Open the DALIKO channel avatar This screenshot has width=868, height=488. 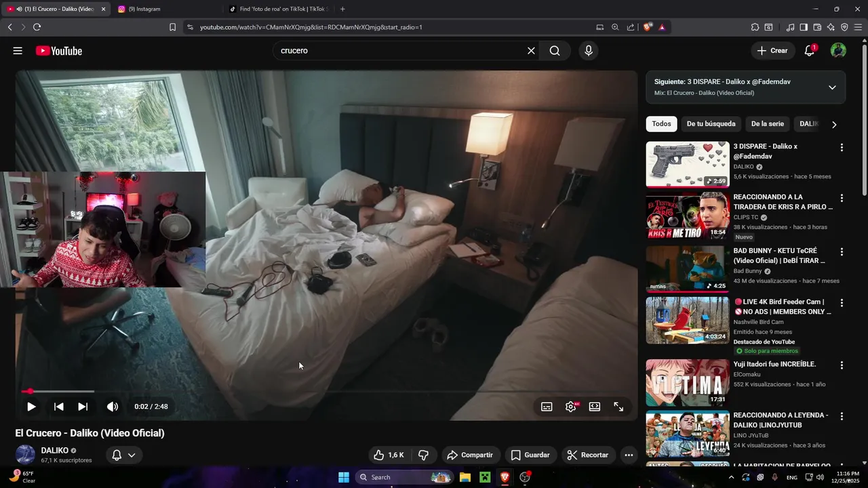25,455
